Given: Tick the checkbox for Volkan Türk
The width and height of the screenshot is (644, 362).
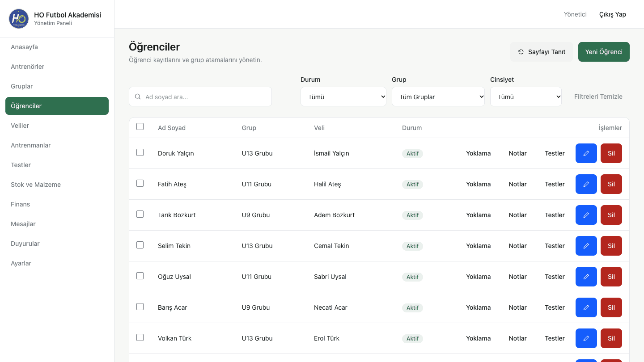Looking at the screenshot, I should 140,337.
